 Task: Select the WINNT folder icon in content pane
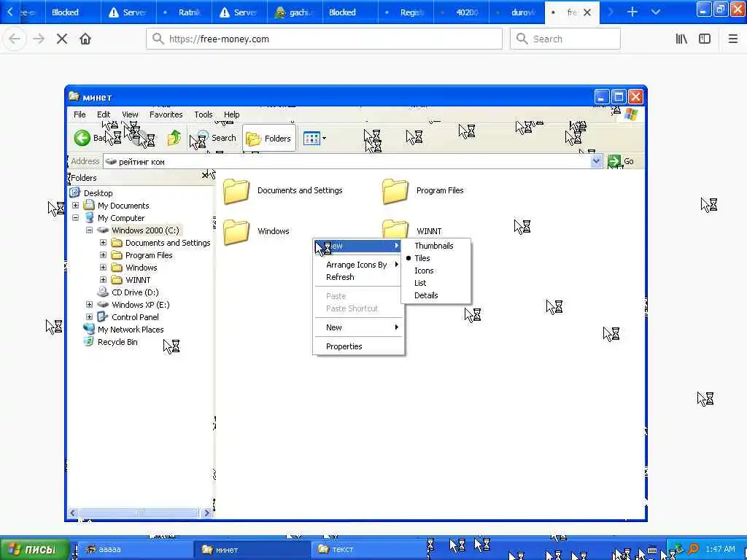[x=395, y=228]
